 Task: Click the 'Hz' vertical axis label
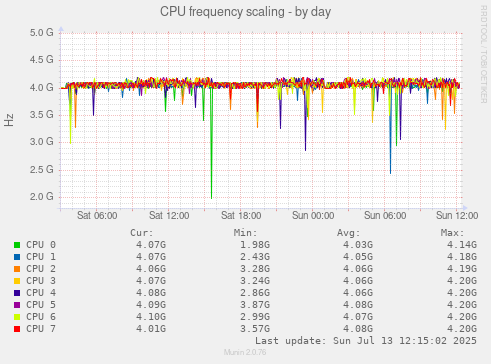tap(9, 120)
